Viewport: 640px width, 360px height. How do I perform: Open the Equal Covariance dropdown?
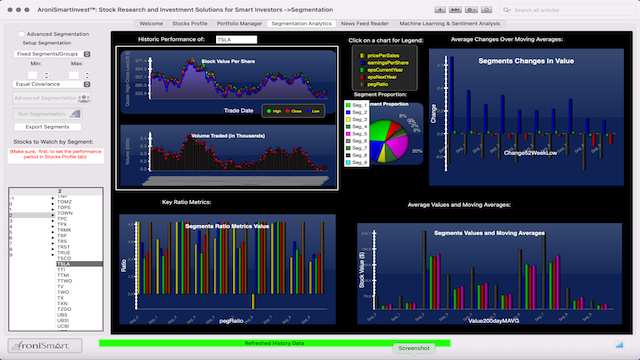point(52,84)
